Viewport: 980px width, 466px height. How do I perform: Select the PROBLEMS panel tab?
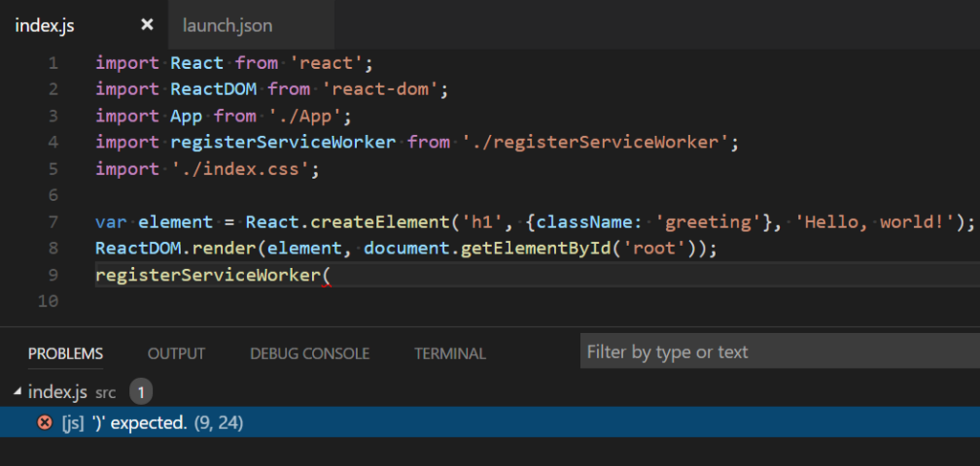(65, 353)
